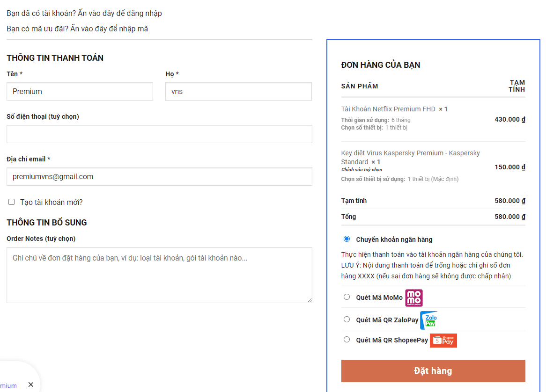Click the MoMo payment logo icon
The width and height of the screenshot is (546, 392).
coord(413,298)
